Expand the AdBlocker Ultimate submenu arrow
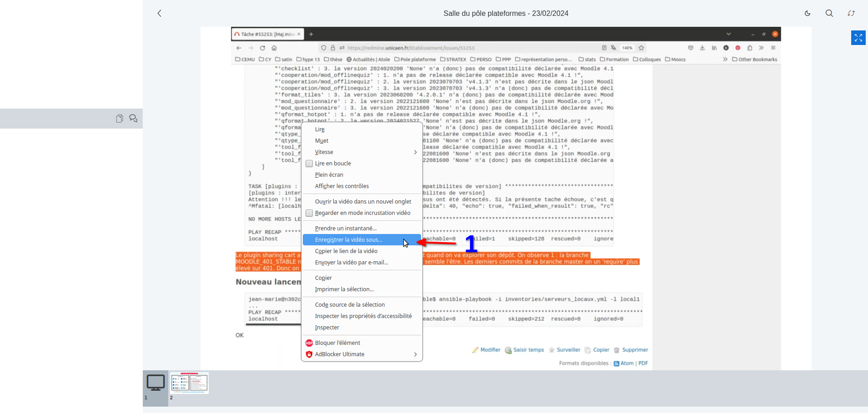 click(415, 354)
